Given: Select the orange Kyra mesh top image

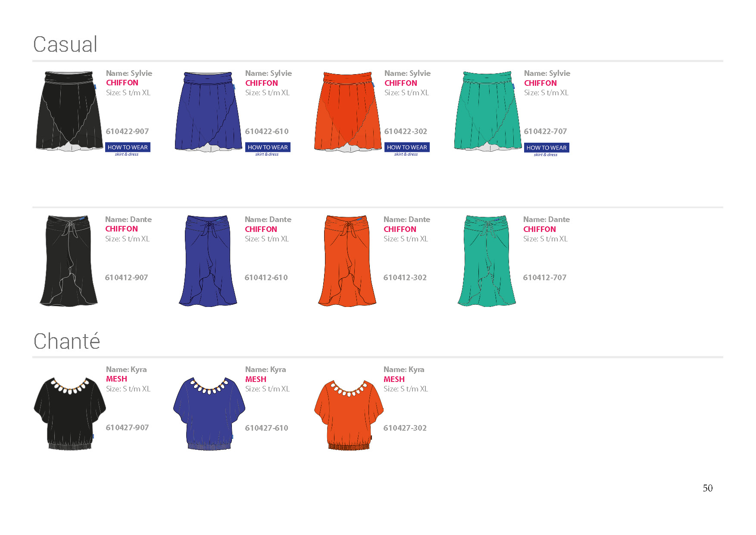Looking at the screenshot, I should click(349, 415).
